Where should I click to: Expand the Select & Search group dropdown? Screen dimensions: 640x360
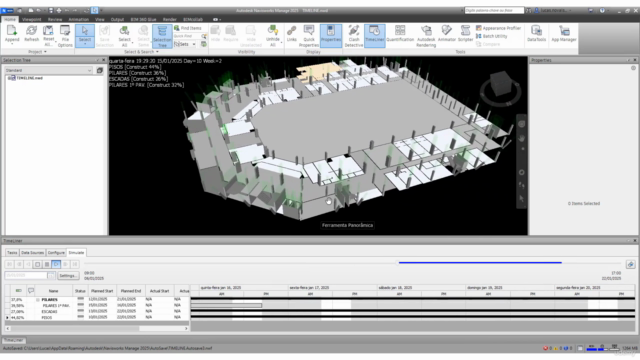tap(157, 52)
